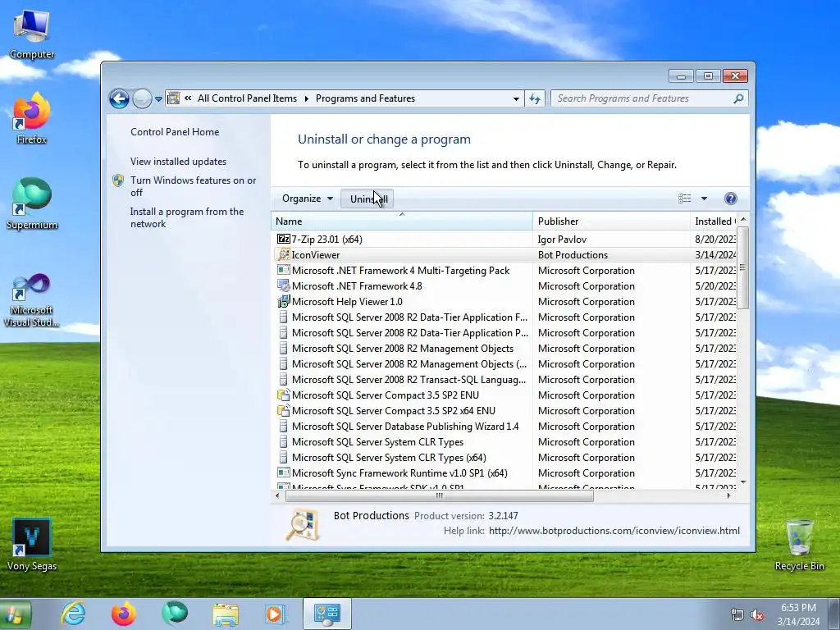Open the Computer desktop icon
The width and height of the screenshot is (840, 630).
click(x=32, y=34)
